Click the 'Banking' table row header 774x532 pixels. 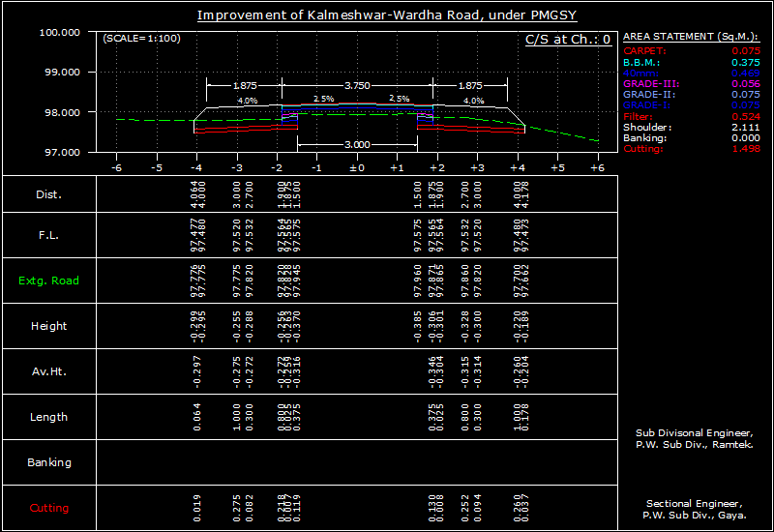click(49, 462)
